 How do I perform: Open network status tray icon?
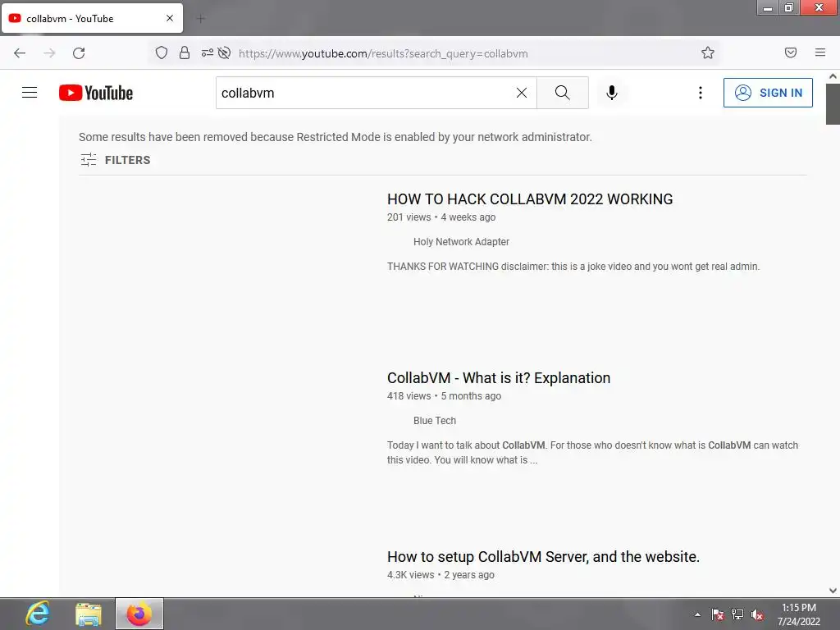737,614
